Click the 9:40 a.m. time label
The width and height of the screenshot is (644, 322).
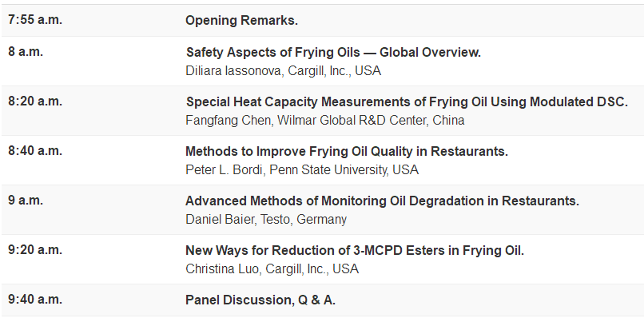pos(35,299)
